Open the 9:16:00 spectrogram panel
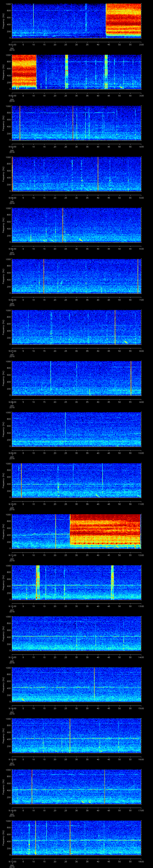 click(x=76, y=787)
